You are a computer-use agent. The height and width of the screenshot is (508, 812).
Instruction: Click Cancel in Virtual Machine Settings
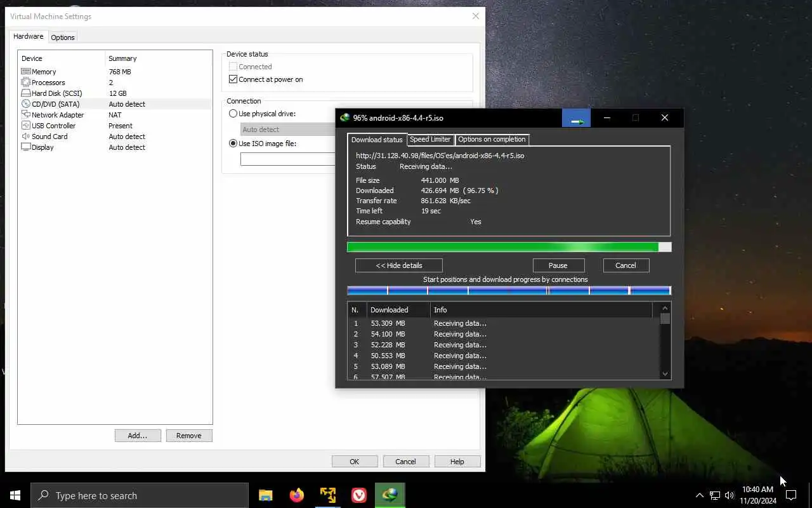405,462
